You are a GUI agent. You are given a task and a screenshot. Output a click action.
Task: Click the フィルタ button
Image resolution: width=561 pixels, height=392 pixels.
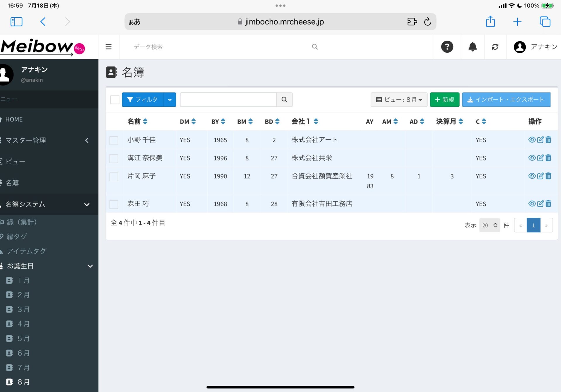[x=143, y=100]
